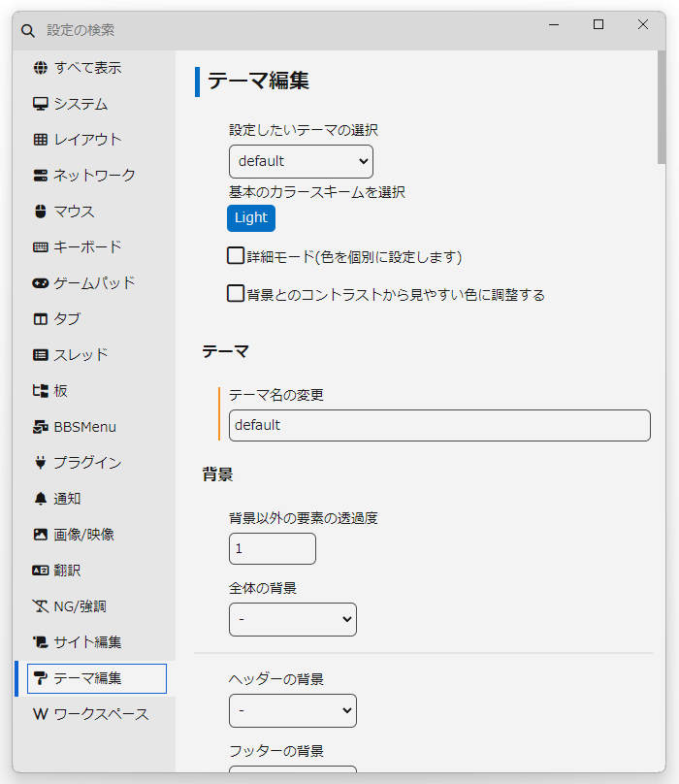This screenshot has height=784, width=679.
Task: Click the columns icon beside タブ
Action: [41, 319]
